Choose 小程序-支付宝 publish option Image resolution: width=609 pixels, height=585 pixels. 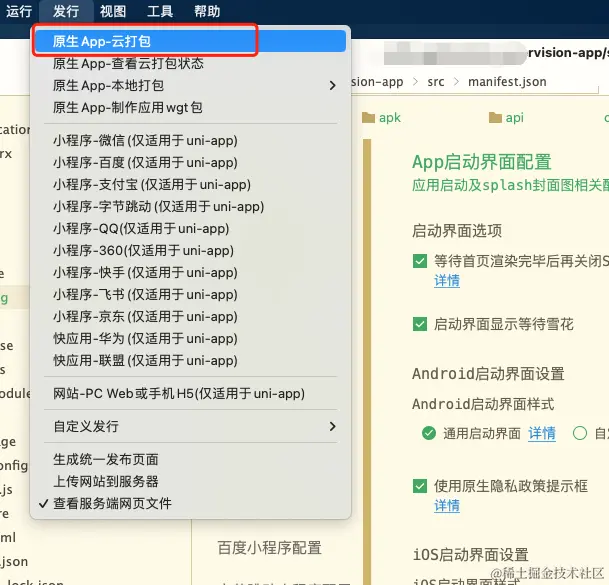[190, 185]
